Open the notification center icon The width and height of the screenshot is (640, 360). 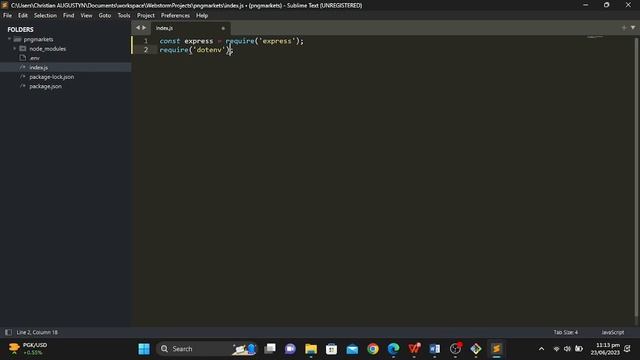point(627,349)
